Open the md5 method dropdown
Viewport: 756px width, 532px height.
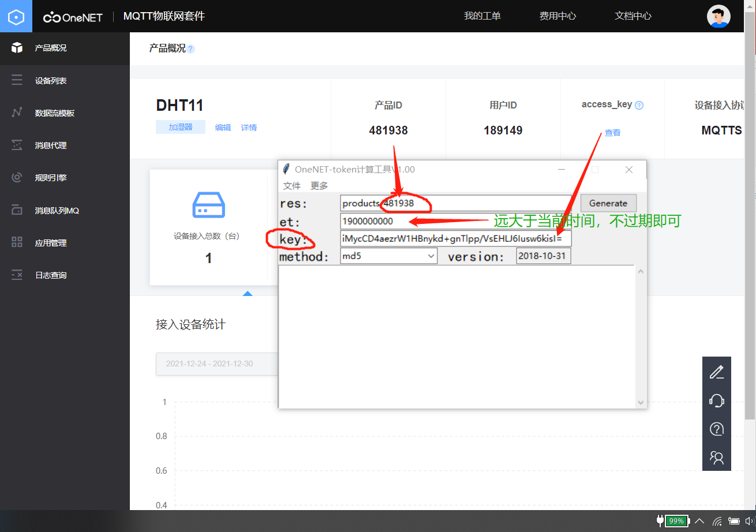388,255
